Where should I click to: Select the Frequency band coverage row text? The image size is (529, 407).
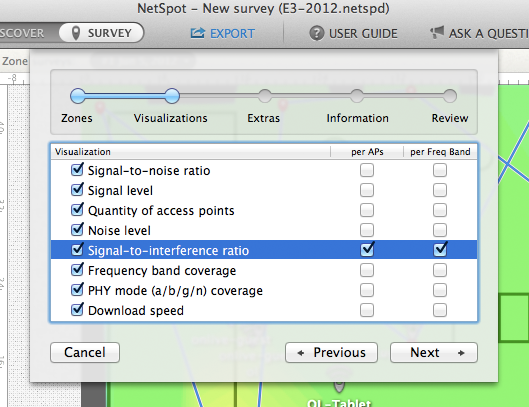[162, 270]
